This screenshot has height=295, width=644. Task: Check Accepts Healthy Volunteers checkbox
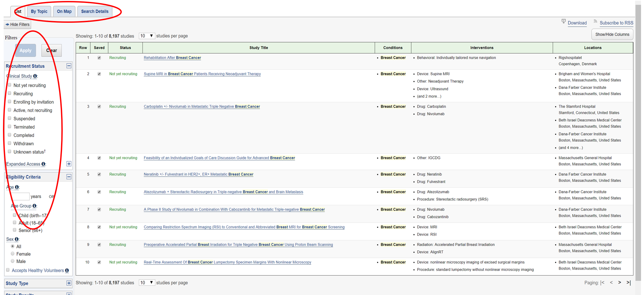coord(8,270)
